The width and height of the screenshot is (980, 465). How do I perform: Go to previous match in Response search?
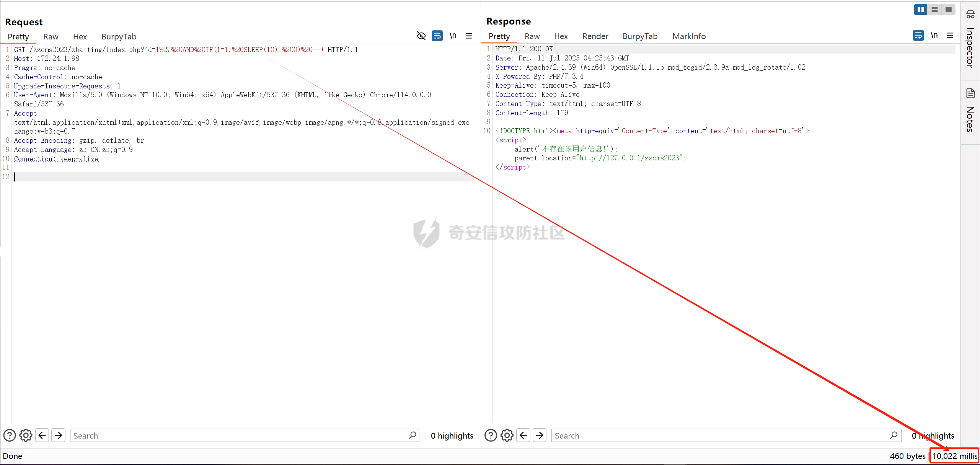point(523,436)
